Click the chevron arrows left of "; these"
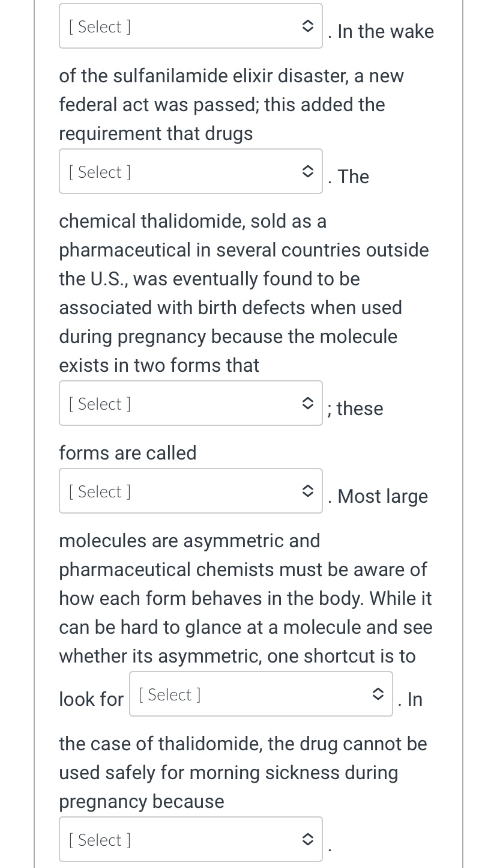Viewport: 497px width, 868px height. click(307, 404)
